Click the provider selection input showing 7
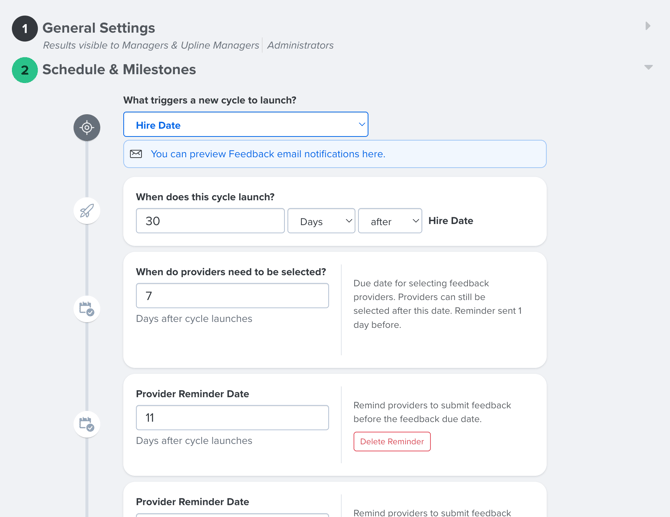The height and width of the screenshot is (517, 670). point(232,296)
